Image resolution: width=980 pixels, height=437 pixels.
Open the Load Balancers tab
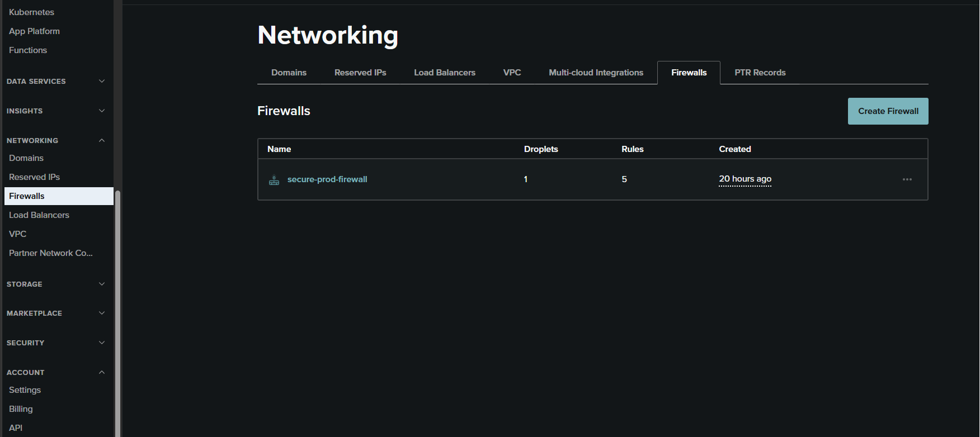click(445, 73)
